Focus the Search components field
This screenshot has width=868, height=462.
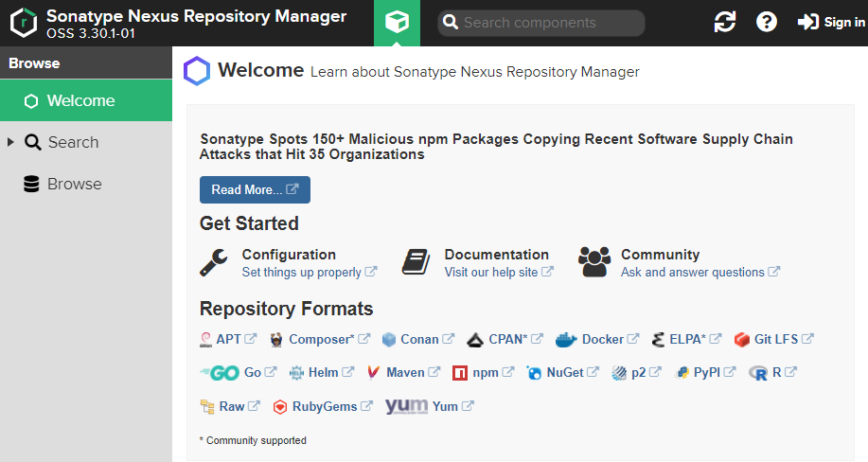point(541,23)
